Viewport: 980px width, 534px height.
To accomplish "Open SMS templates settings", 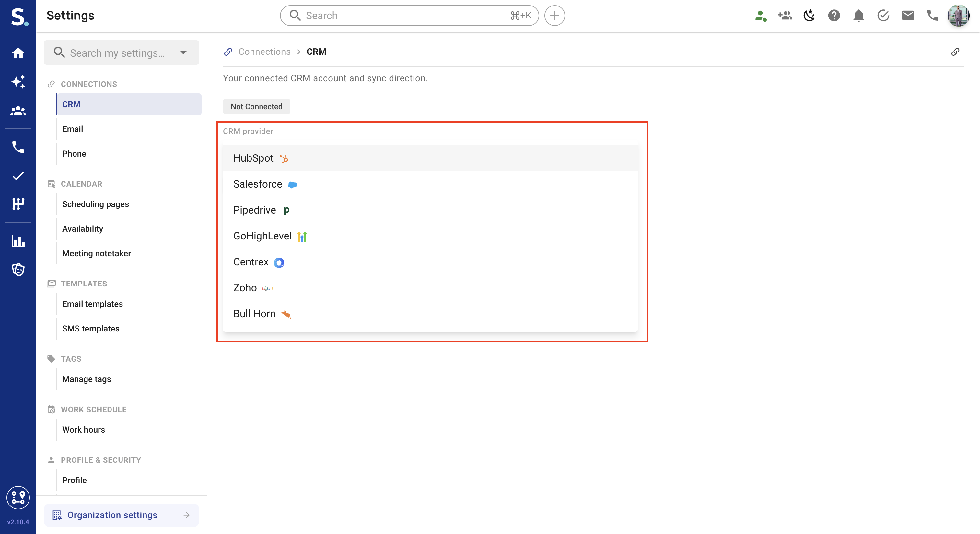I will click(x=129, y=329).
